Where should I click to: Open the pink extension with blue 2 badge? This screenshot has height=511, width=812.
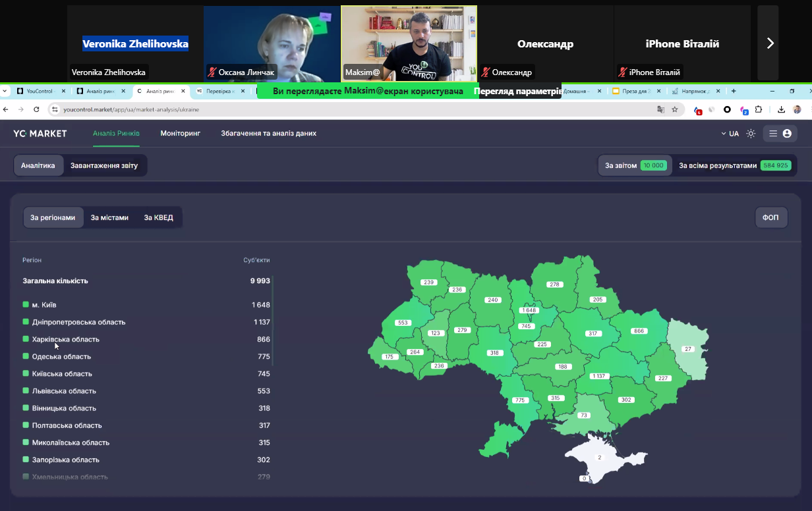tap(743, 110)
